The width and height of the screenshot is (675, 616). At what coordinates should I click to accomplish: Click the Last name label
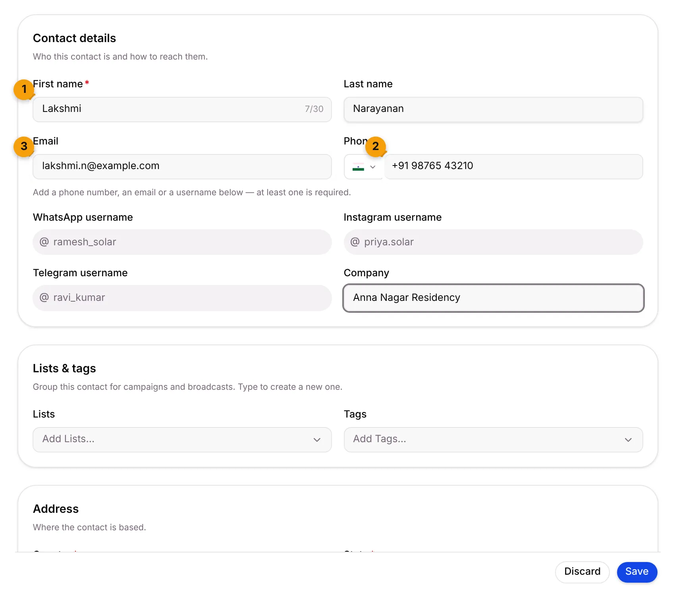tap(368, 84)
